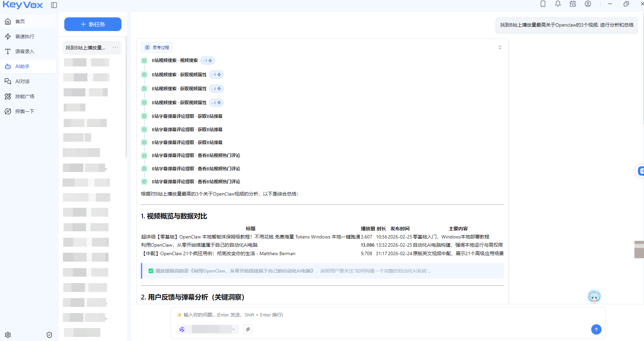Expand or collapse the 思考过程 panel
This screenshot has height=341, width=644.
[500, 47]
